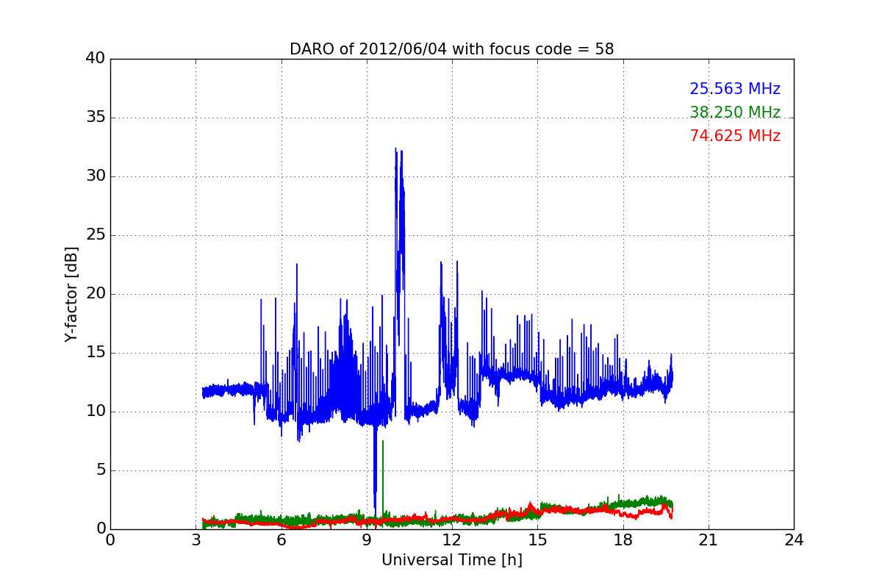Click the y-axis tick label 15
The image size is (882, 588).
(96, 353)
